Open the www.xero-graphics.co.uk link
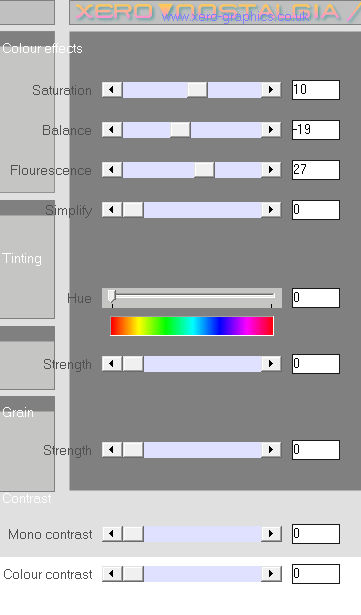This screenshot has width=361, height=615. pyautogui.click(x=235, y=17)
